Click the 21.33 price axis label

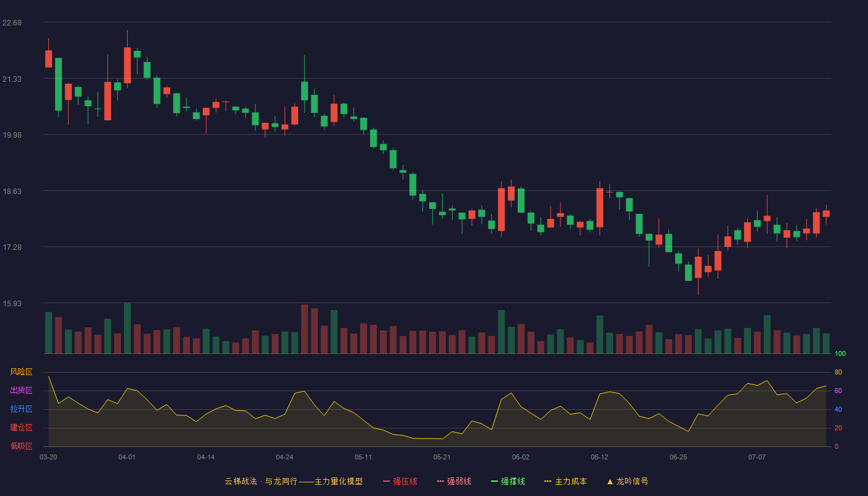click(x=12, y=79)
